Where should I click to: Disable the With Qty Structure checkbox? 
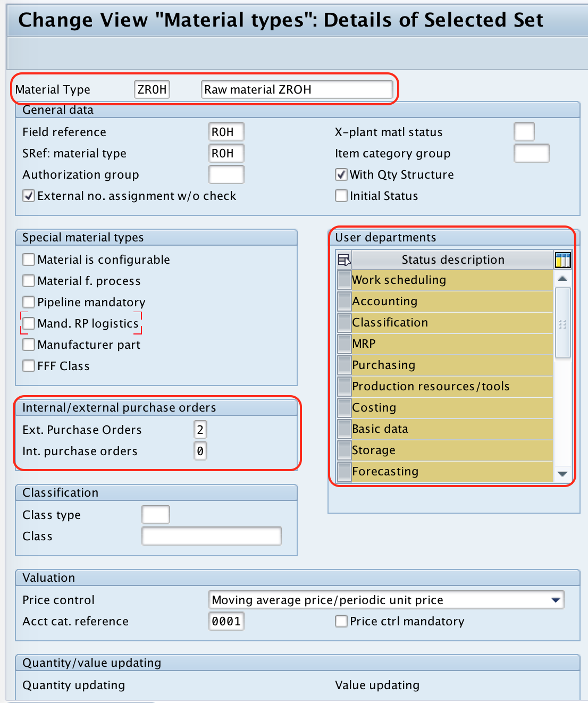341,174
